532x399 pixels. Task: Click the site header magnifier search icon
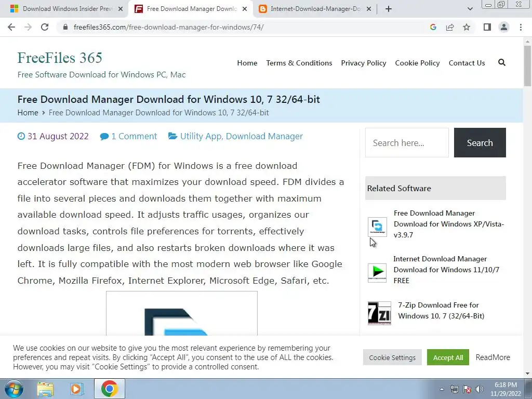coord(501,62)
